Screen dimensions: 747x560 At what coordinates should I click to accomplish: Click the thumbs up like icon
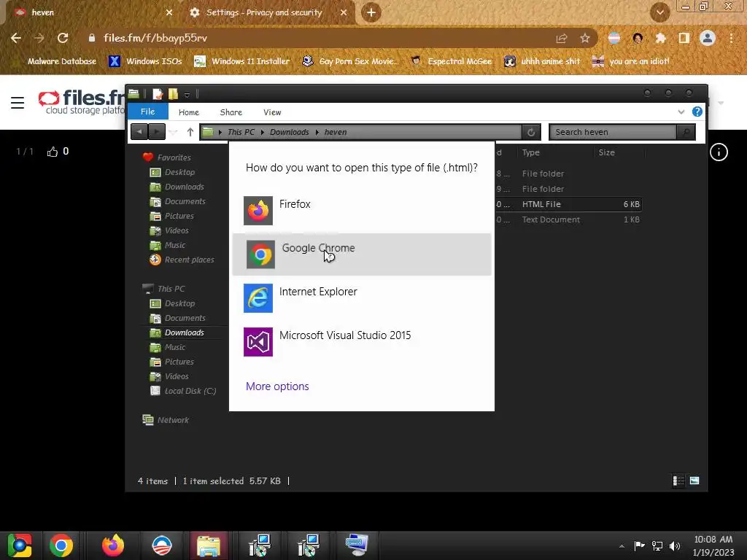(53, 152)
